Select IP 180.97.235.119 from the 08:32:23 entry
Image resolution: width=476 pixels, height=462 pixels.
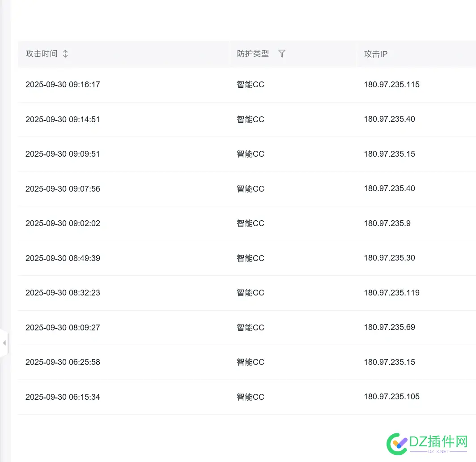coord(391,292)
